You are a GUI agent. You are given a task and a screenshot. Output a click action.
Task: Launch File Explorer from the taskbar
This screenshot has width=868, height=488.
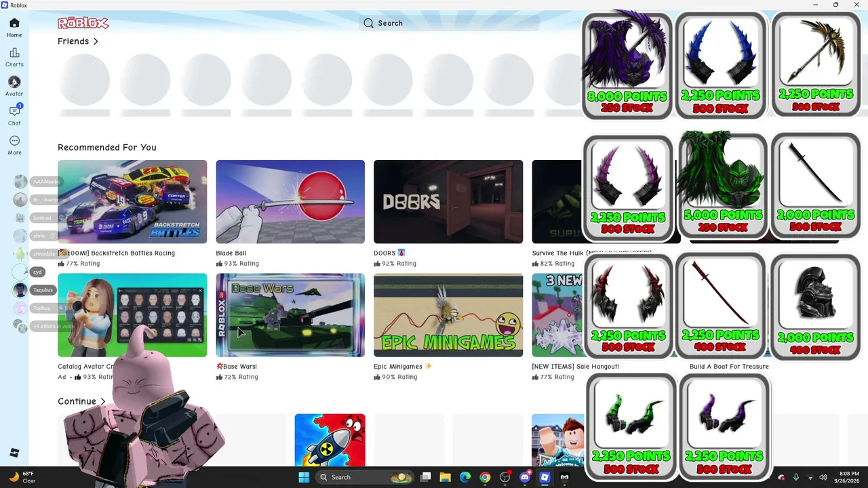446,477
